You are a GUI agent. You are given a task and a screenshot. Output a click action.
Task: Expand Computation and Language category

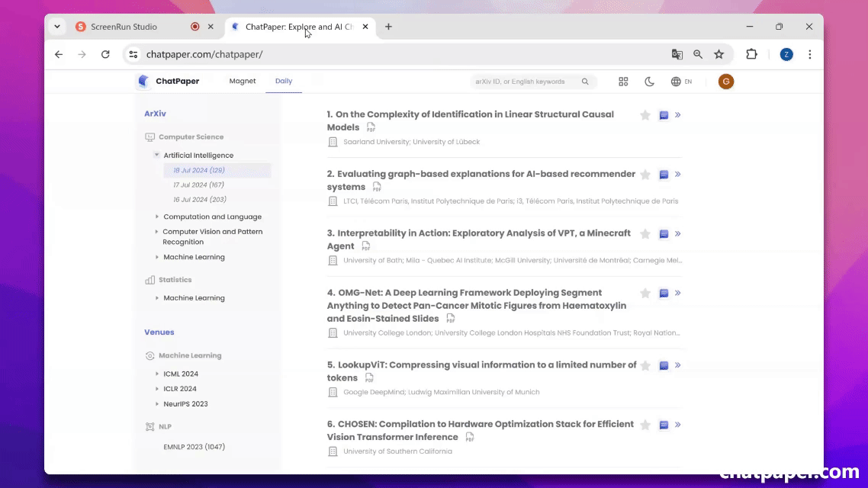(157, 217)
